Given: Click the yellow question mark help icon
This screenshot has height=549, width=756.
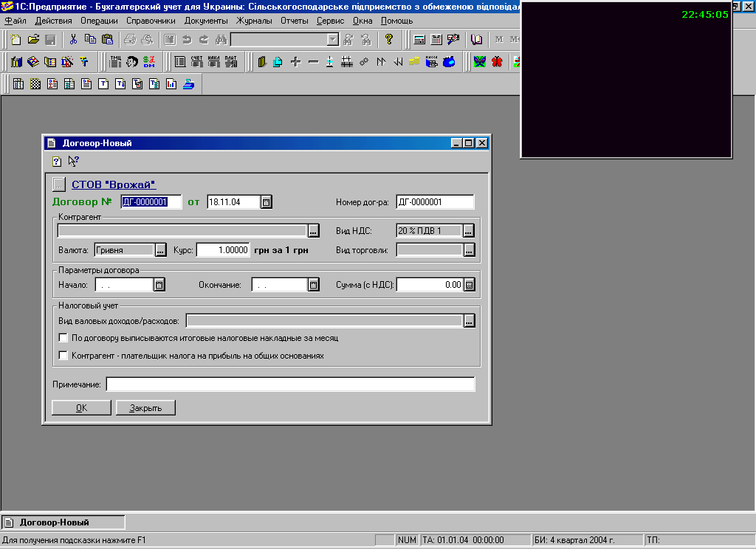Looking at the screenshot, I should coord(389,40).
